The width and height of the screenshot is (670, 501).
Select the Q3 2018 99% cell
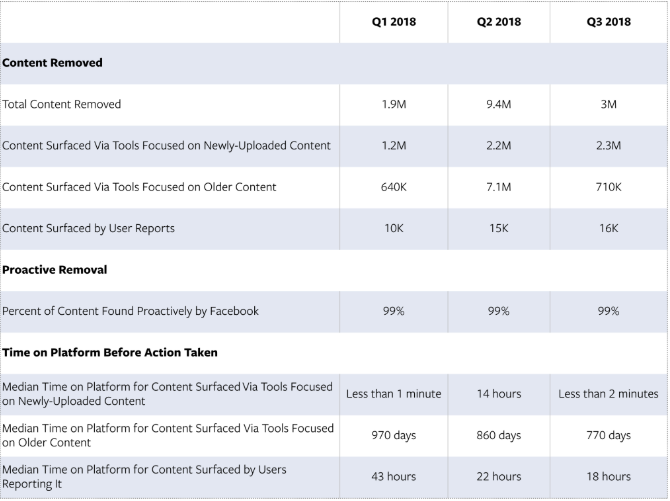[x=608, y=311]
